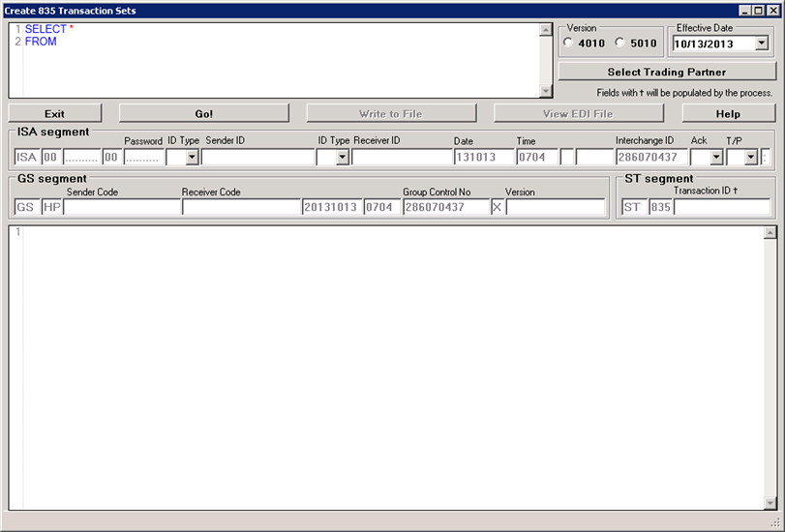Viewport: 785px width, 532px height.
Task: Click in the lower EDI output pane
Action: click(x=393, y=368)
